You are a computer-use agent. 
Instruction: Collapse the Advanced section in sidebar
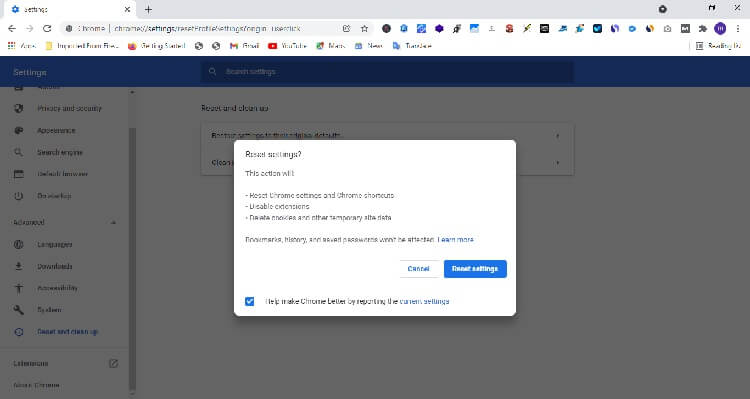click(113, 222)
